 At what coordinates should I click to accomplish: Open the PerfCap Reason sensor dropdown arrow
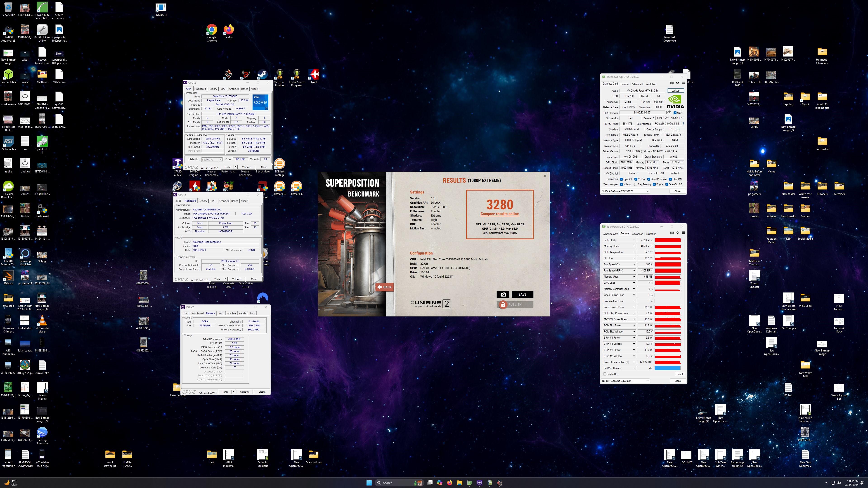tap(634, 368)
